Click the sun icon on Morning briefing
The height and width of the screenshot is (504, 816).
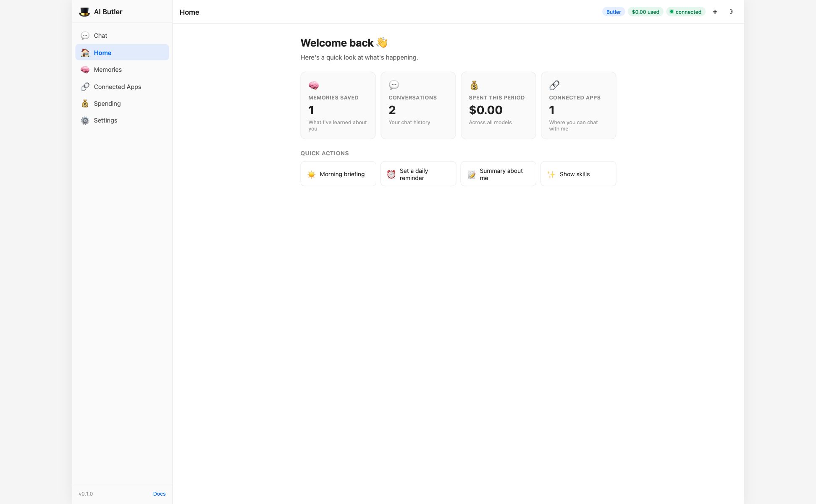tap(311, 174)
